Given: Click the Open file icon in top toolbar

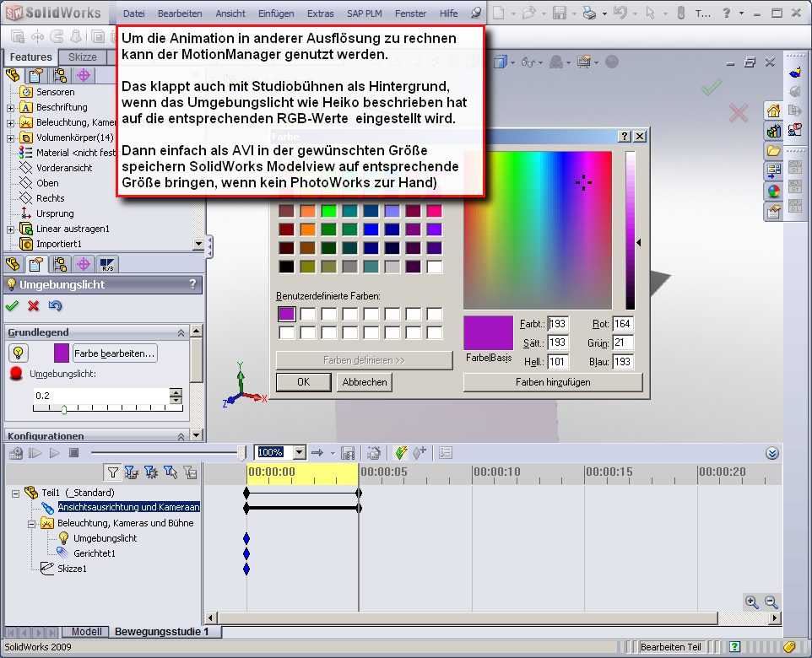Looking at the screenshot, I should 528,13.
